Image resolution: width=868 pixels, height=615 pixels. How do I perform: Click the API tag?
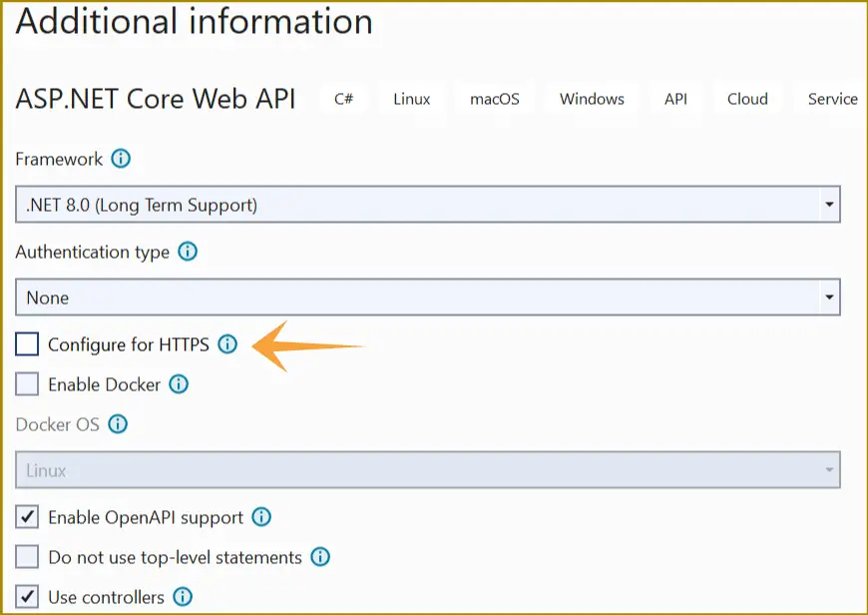[675, 99]
